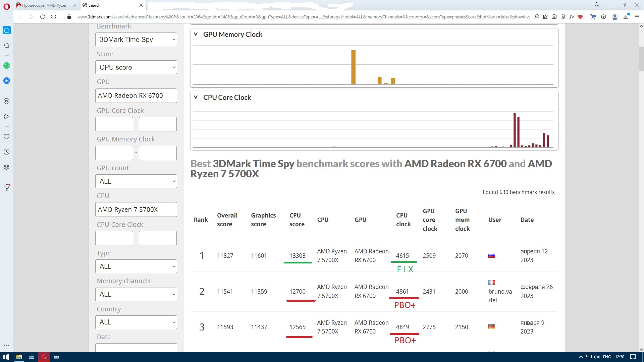Open the shopping cart icon in the toolbar

click(x=593, y=17)
